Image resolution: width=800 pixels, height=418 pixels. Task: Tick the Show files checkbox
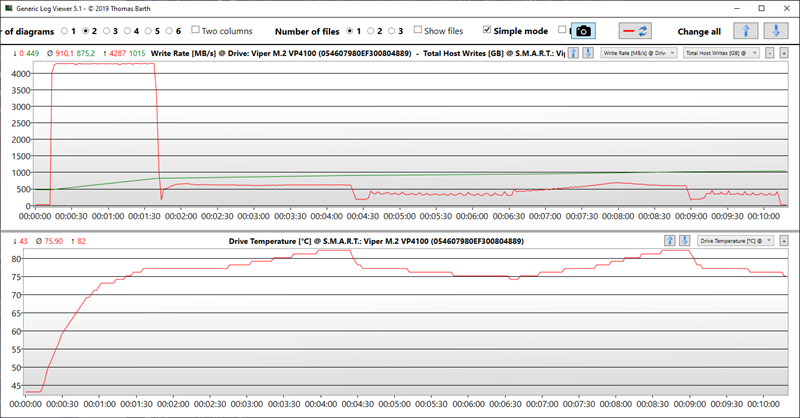pos(418,31)
